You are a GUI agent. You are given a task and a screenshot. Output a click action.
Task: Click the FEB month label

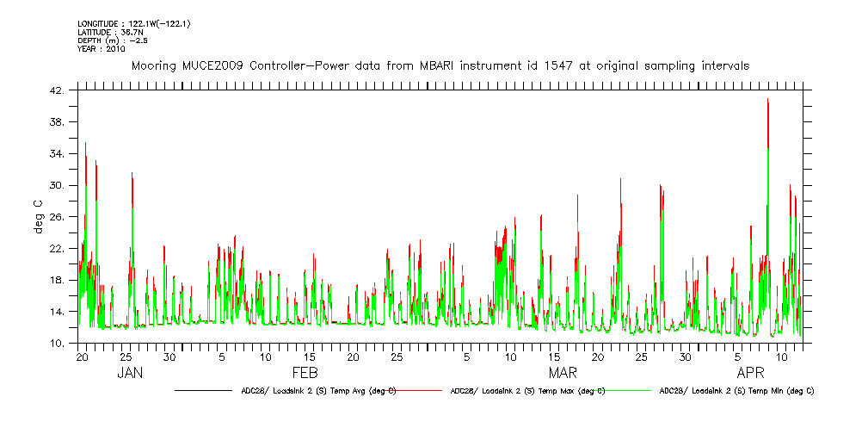point(305,373)
